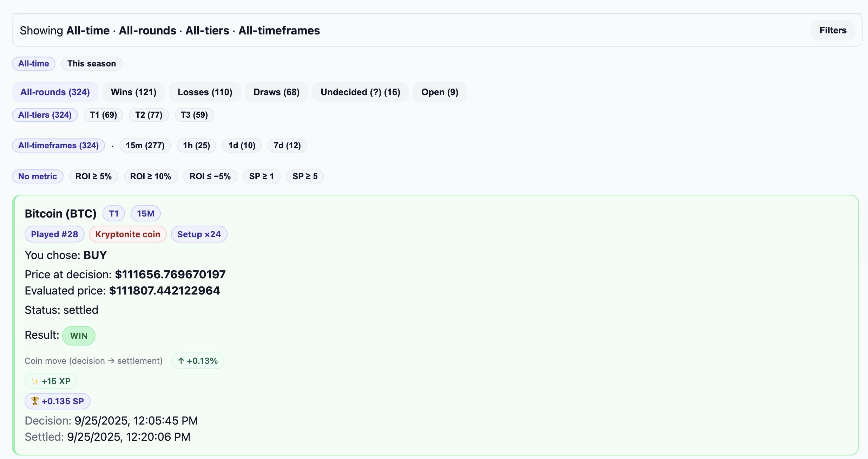Filter by T3 (59) tier

tap(194, 115)
